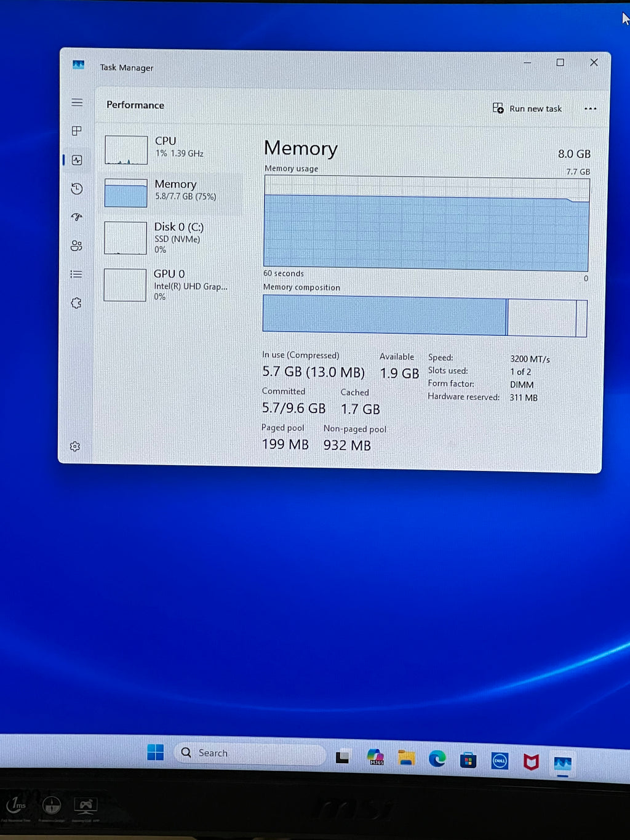Open the Dell app on taskbar
The width and height of the screenshot is (630, 840).
(500, 761)
